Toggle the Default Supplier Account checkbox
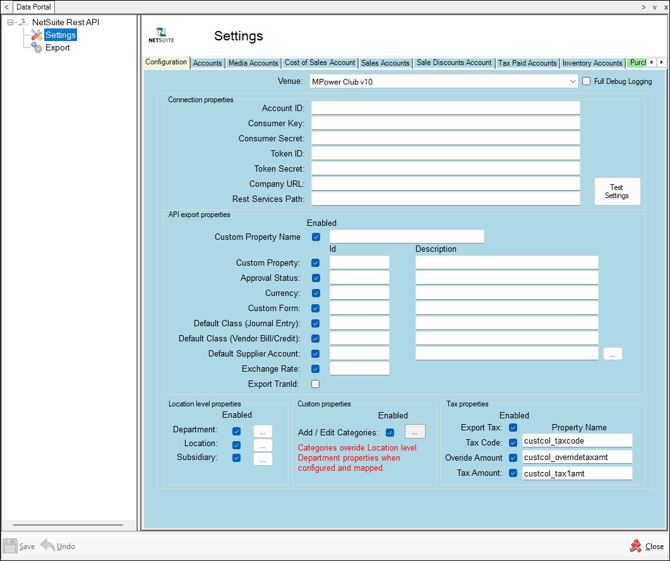Image resolution: width=670 pixels, height=561 pixels. pyautogui.click(x=316, y=354)
